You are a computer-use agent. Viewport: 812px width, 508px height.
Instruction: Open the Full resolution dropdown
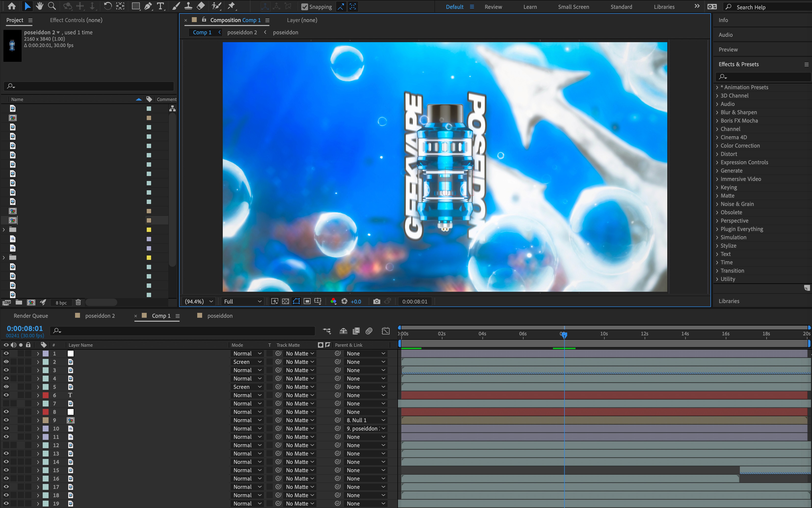click(x=242, y=301)
